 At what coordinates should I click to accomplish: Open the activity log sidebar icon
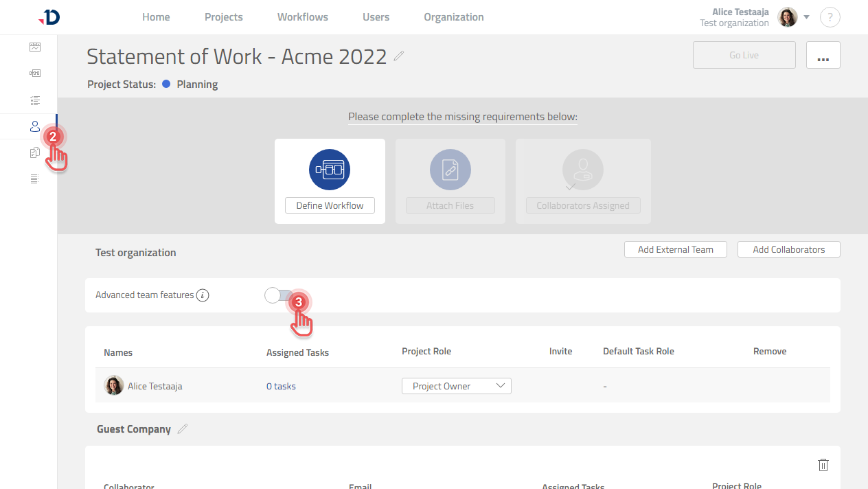pos(34,178)
